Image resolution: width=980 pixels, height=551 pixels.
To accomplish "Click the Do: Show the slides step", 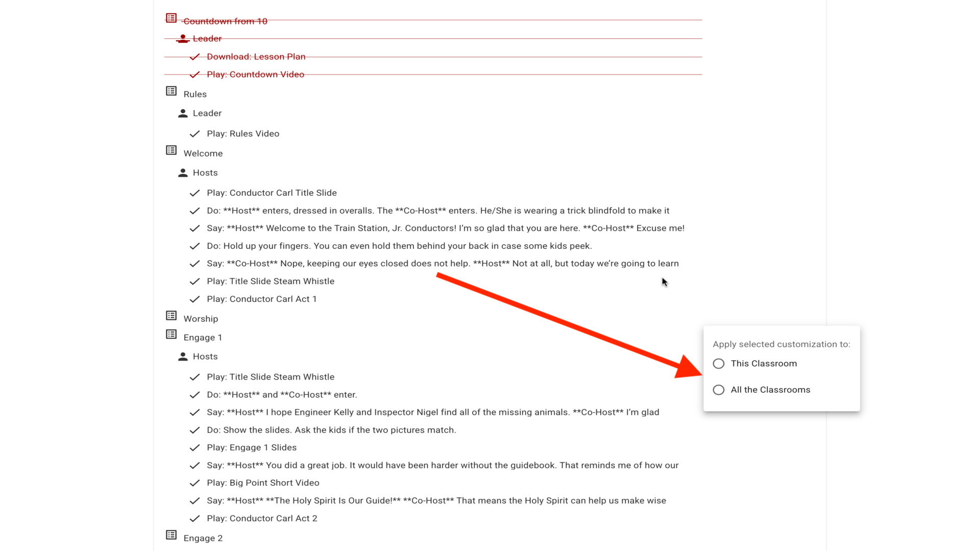I will tap(331, 430).
